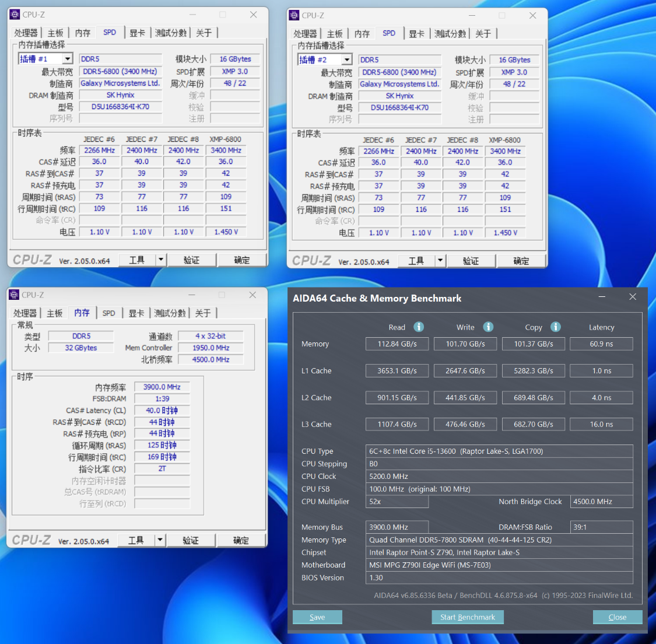Switch to the 处理器 tab in the 插槽 #1 window
656x644 pixels.
click(26, 33)
